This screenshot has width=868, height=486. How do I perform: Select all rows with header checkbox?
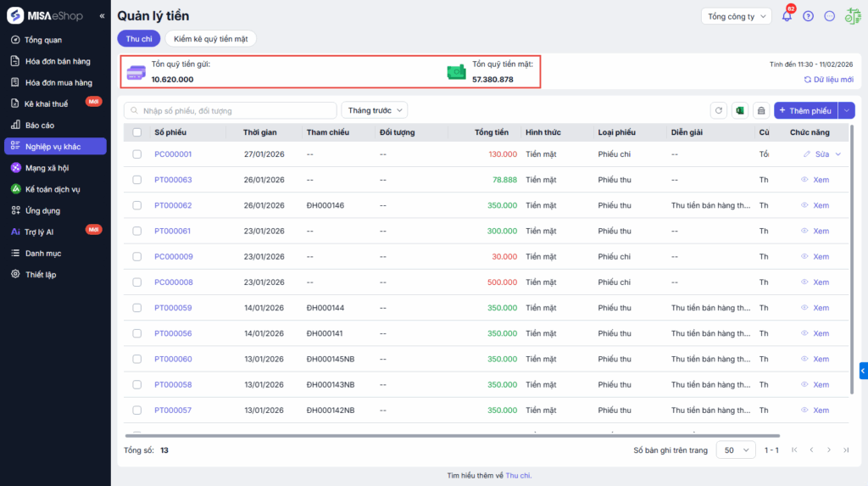point(137,132)
